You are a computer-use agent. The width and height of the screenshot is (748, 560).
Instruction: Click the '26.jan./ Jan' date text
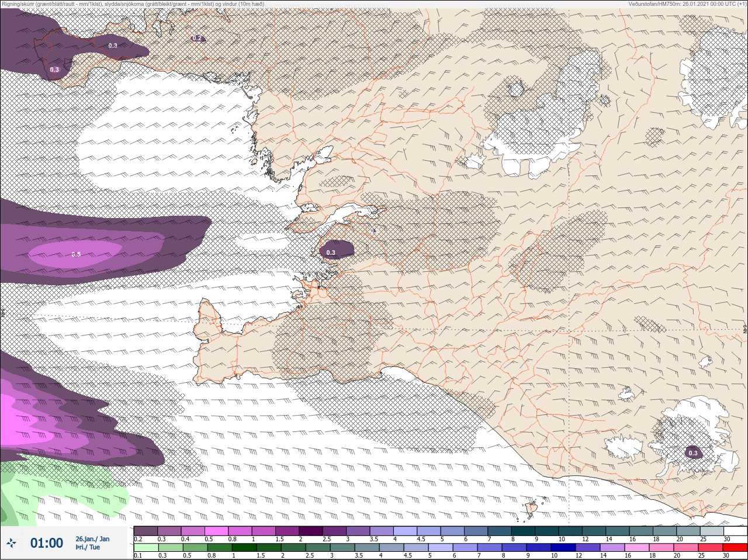[x=92, y=539]
